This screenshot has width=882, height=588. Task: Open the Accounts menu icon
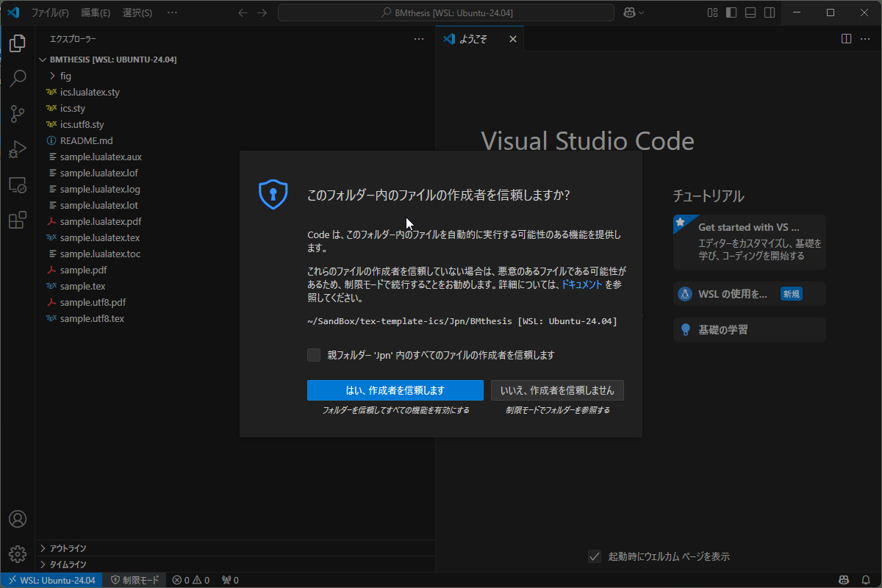point(18,519)
